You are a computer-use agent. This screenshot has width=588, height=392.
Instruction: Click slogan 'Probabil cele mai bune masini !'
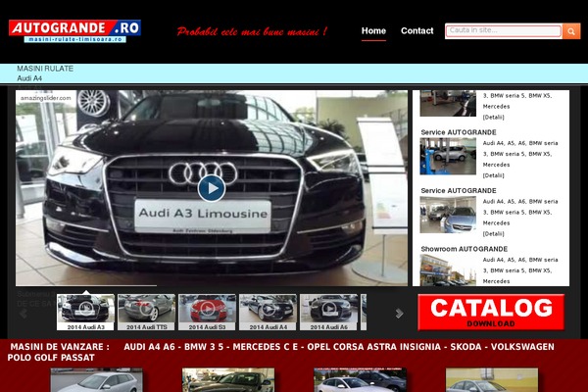pos(252,31)
